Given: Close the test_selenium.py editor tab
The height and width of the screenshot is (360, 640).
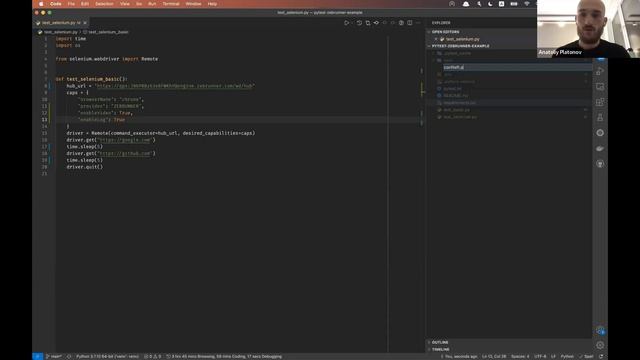Looking at the screenshot, I should 85,23.
